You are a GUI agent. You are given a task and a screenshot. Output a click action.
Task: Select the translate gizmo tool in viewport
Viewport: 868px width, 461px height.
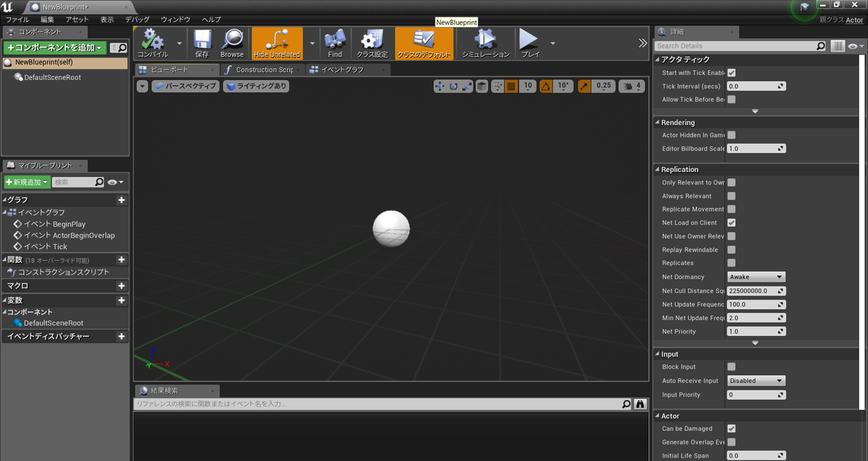[440, 86]
